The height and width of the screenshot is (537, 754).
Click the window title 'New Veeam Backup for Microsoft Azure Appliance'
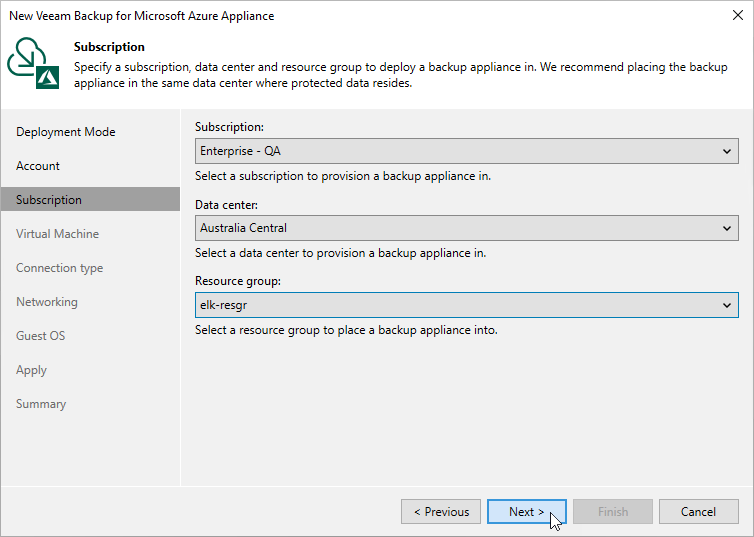coord(142,15)
